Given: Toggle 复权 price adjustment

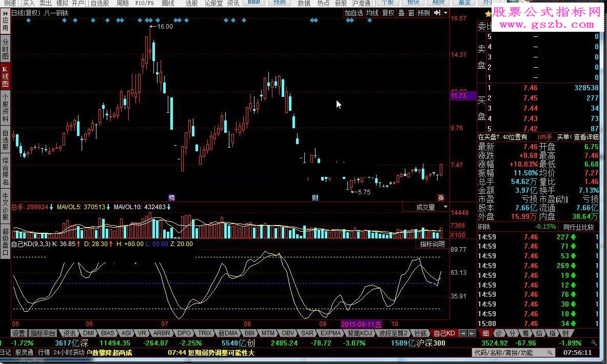Looking at the screenshot, I should coord(388,13).
